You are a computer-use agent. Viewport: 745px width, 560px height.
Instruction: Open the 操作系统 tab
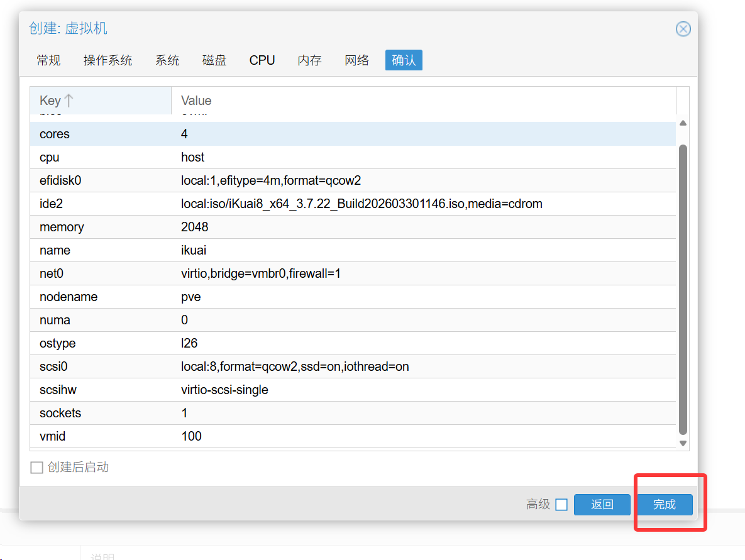pos(108,60)
